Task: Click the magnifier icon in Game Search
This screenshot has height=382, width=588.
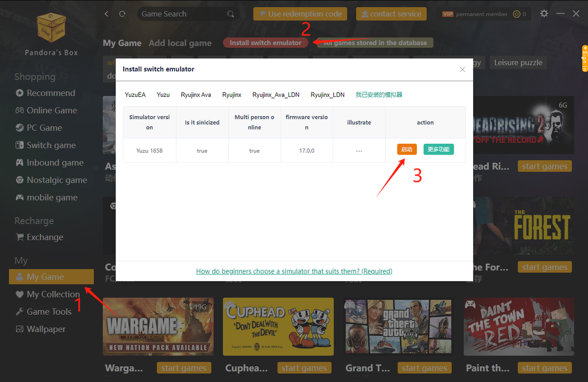Action: coord(230,14)
